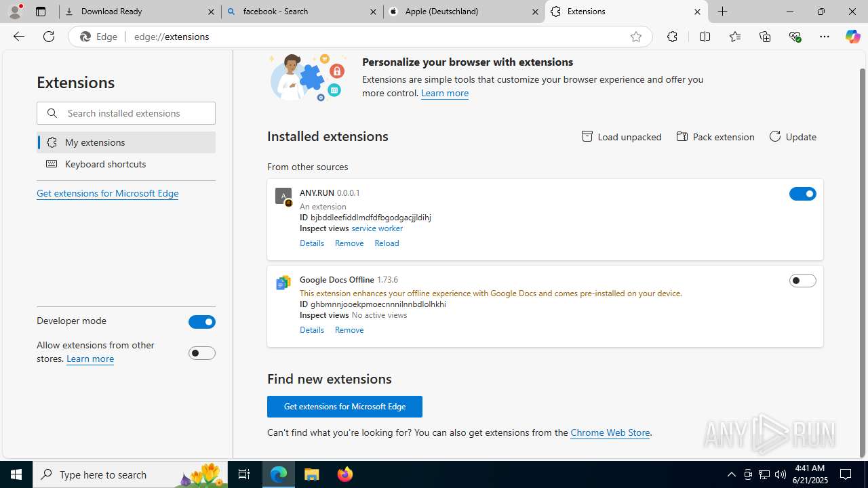Remove the ANY.RUN extension
Screen dimensions: 868x488
349,243
